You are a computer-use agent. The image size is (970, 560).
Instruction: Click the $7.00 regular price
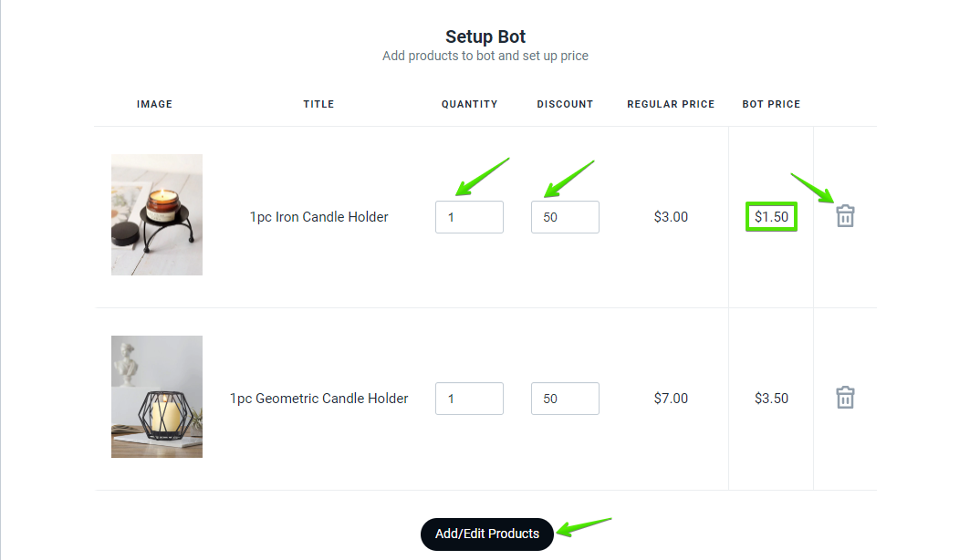671,399
